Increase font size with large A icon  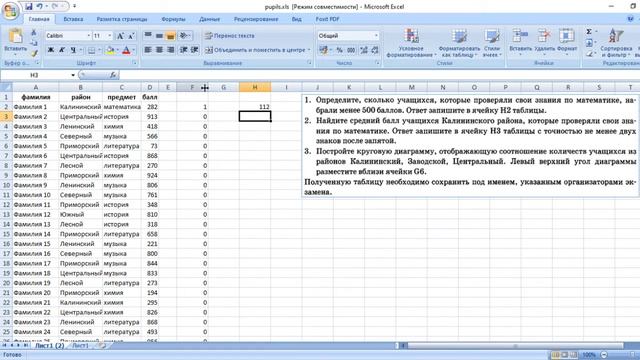pos(120,36)
